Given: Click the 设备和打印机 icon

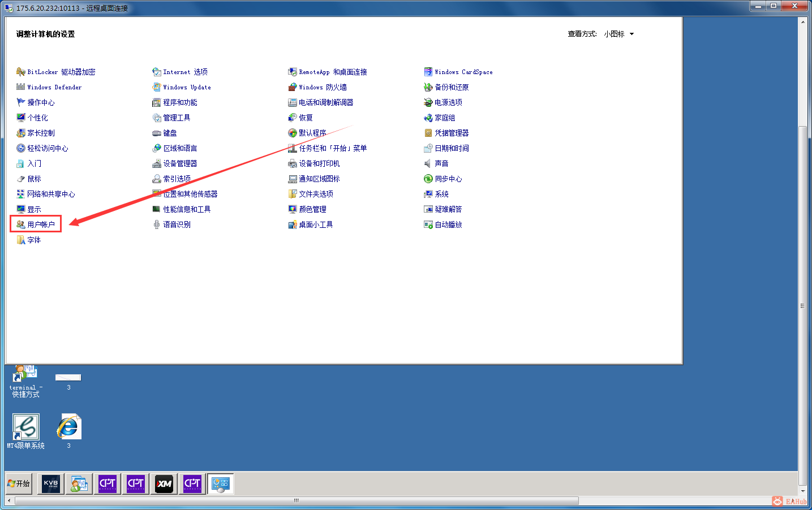Looking at the screenshot, I should pos(293,163).
